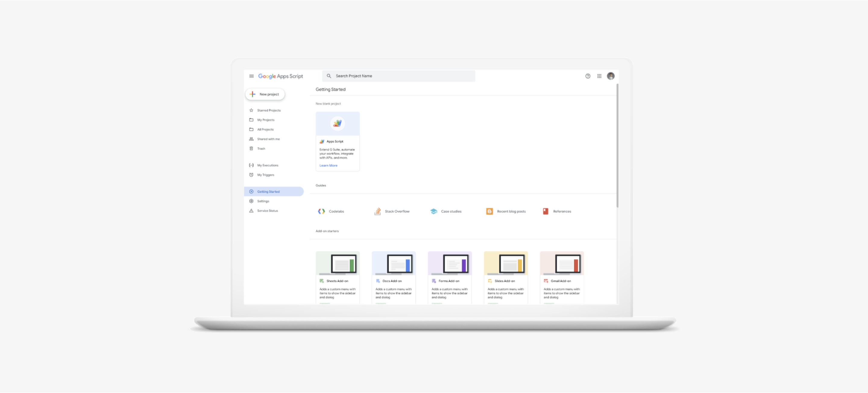This screenshot has height=393, width=868.
Task: Click the New project button
Action: pyautogui.click(x=265, y=94)
